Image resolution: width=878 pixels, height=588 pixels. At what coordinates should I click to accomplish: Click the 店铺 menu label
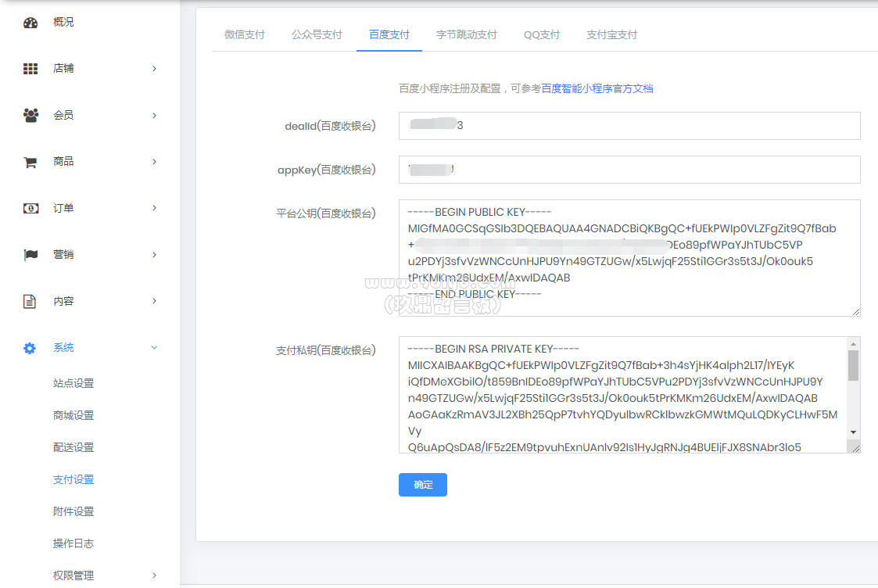[63, 69]
